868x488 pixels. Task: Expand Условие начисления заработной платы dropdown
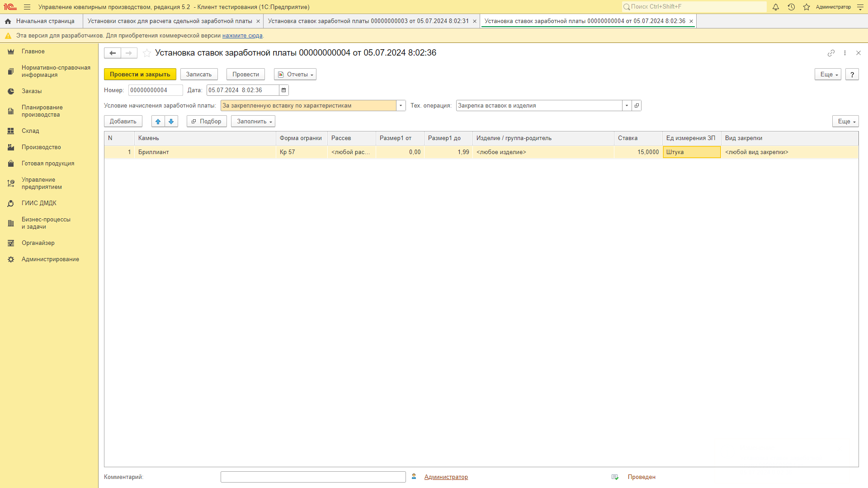pyautogui.click(x=401, y=106)
